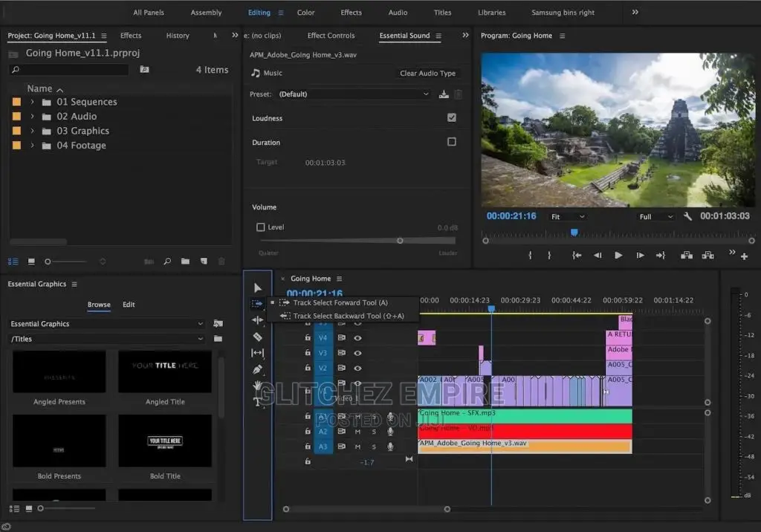Select the Ripple Edit tool
The image size is (761, 532).
coord(258,320)
